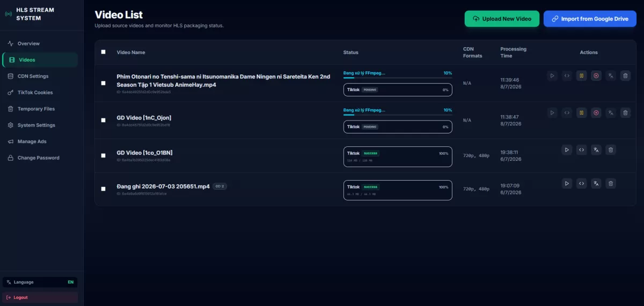This screenshot has width=644, height=306.
Task: Select the Phim Otonari video checkbox
Action: click(103, 83)
